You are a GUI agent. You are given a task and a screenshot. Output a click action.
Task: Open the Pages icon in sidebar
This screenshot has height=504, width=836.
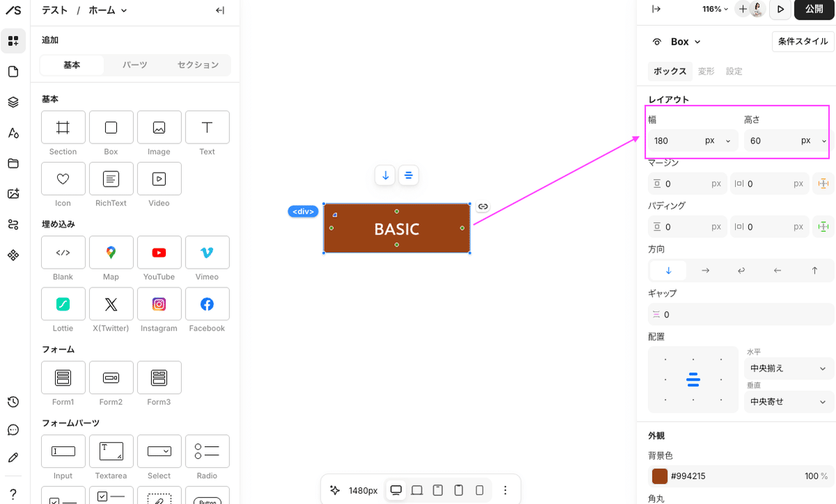tap(13, 72)
